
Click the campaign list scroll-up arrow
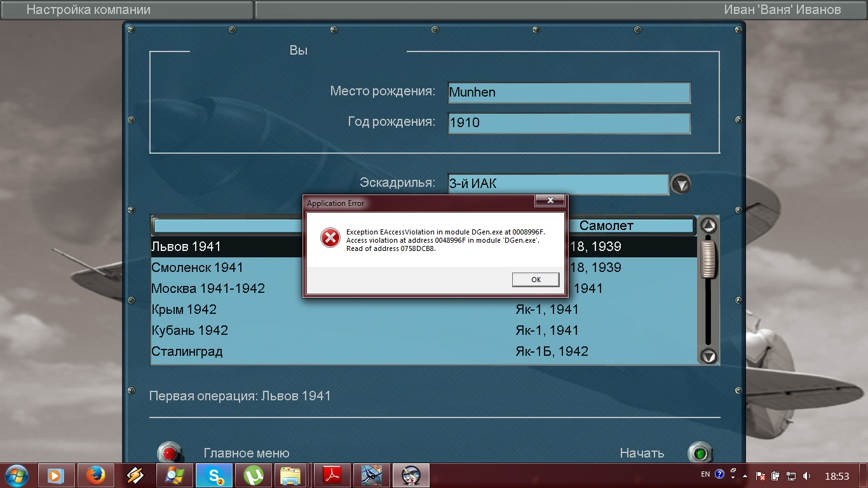point(709,226)
